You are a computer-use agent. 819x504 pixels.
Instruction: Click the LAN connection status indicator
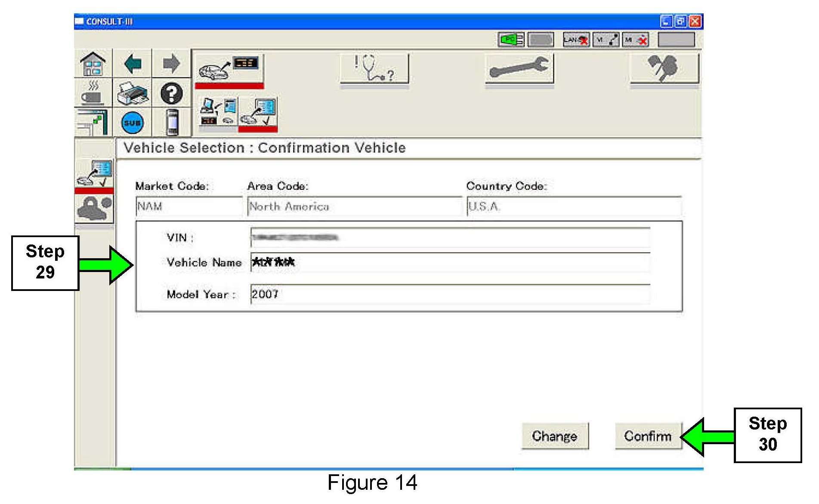pyautogui.click(x=576, y=40)
